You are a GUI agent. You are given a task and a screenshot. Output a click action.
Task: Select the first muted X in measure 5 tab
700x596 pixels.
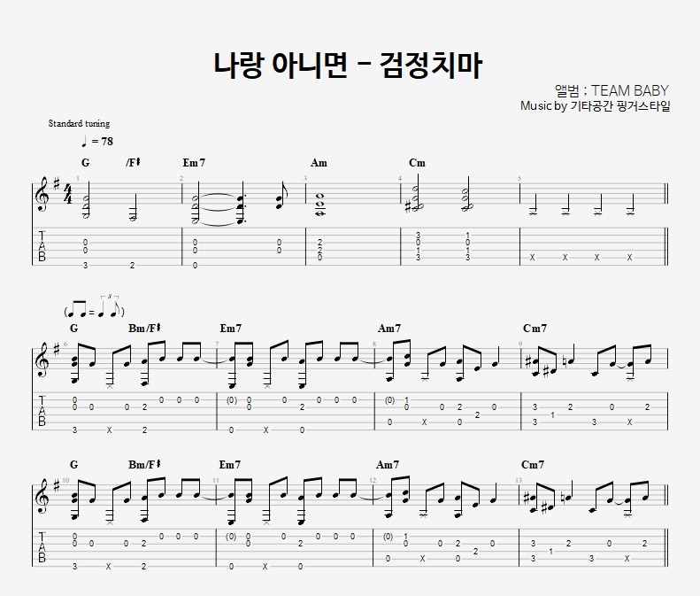click(532, 258)
